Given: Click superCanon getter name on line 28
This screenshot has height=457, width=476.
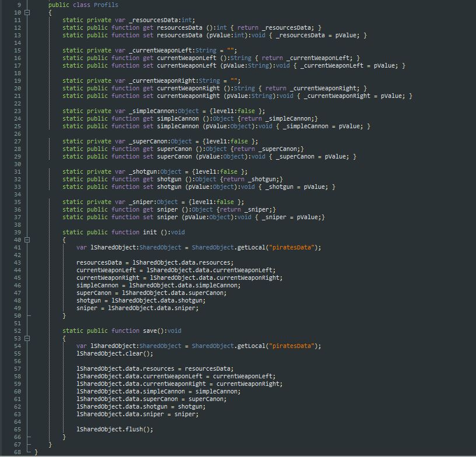Looking at the screenshot, I should point(174,149).
